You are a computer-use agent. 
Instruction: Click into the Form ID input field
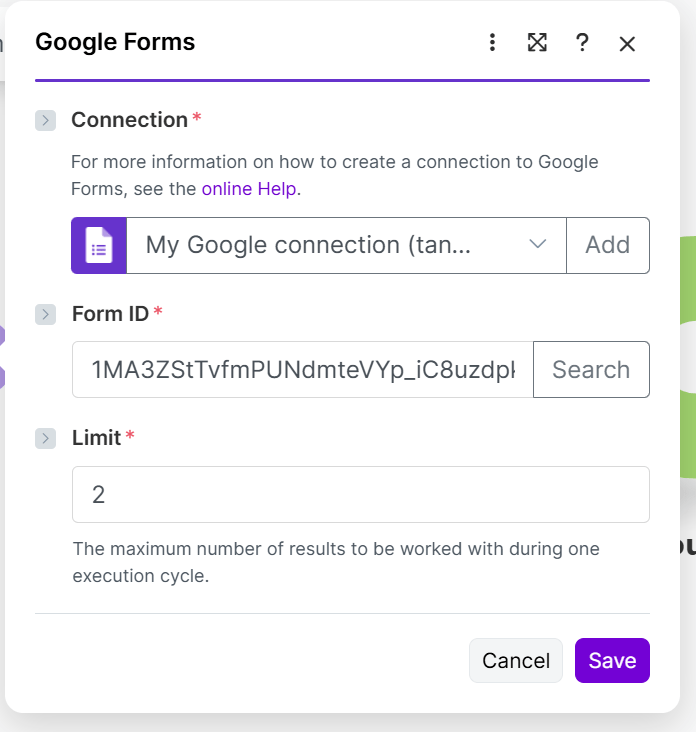click(302, 370)
